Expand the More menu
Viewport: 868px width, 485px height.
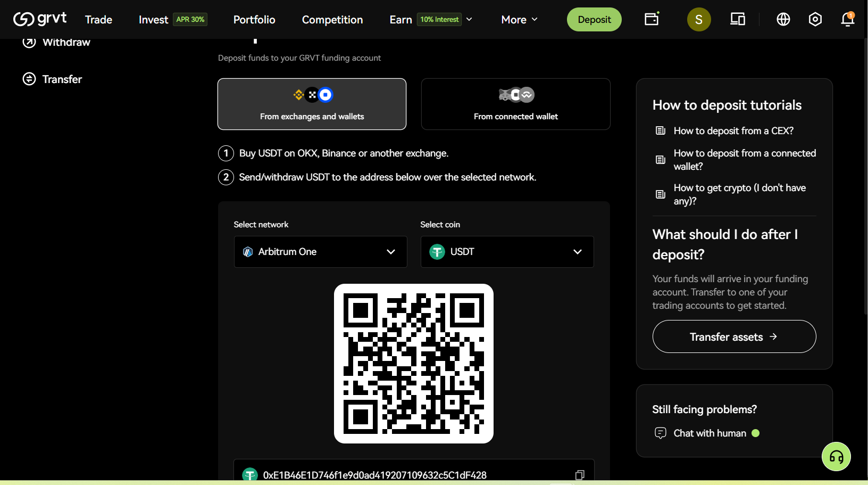[x=519, y=20]
